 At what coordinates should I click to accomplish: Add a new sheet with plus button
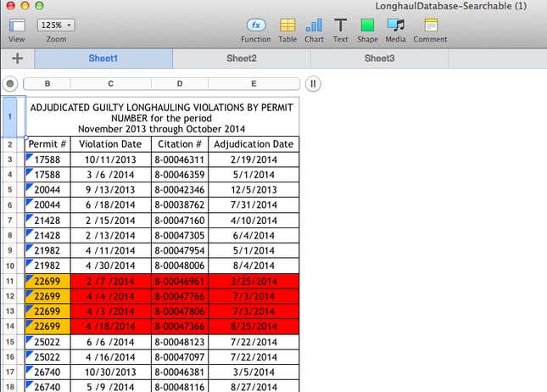coord(17,58)
